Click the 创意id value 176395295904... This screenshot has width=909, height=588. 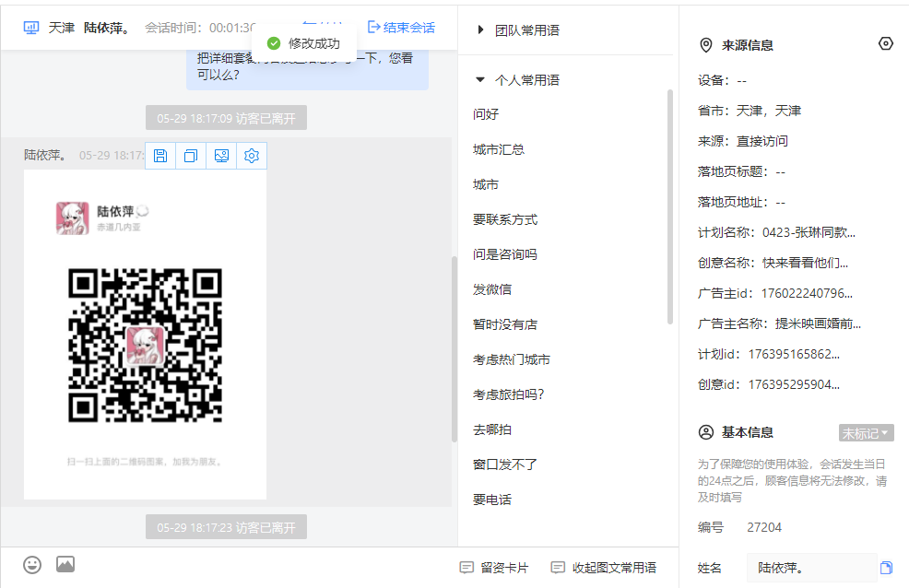tap(794, 384)
